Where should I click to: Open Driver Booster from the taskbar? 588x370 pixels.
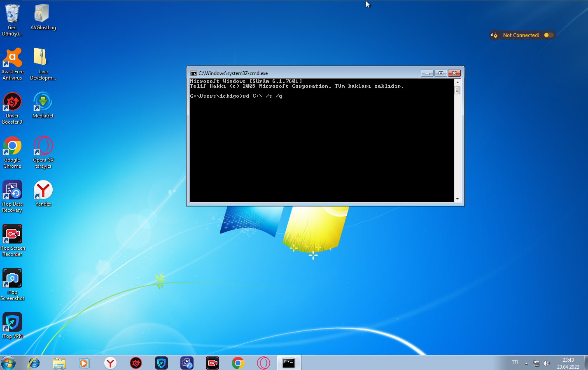[136, 363]
